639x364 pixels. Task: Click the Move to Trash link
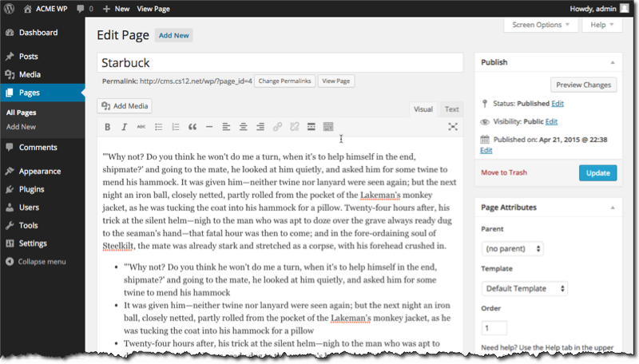(504, 172)
